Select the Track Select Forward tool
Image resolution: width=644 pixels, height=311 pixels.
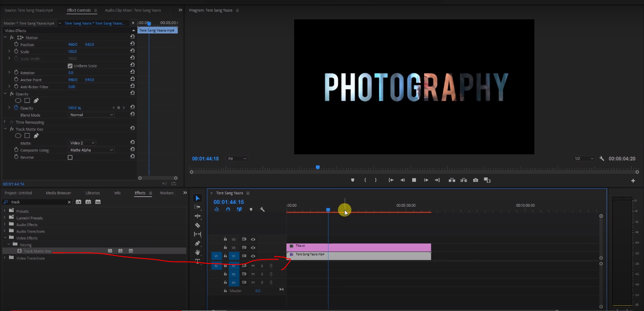[x=197, y=207]
